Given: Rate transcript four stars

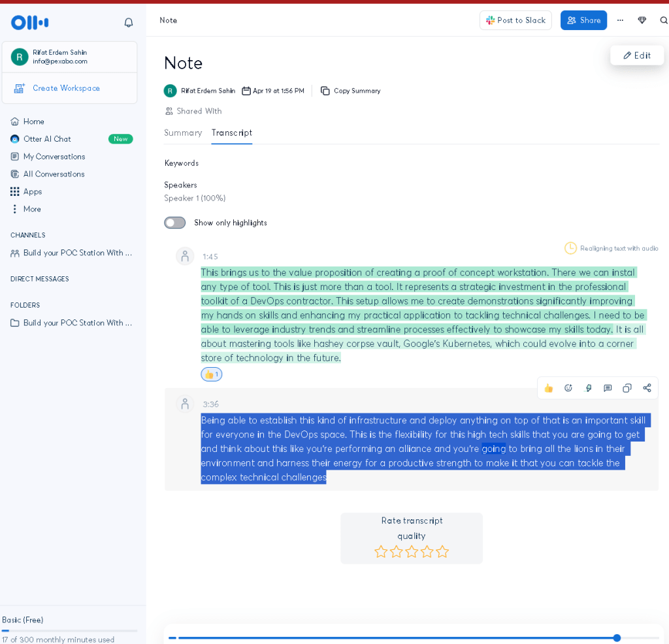Looking at the screenshot, I should [427, 552].
